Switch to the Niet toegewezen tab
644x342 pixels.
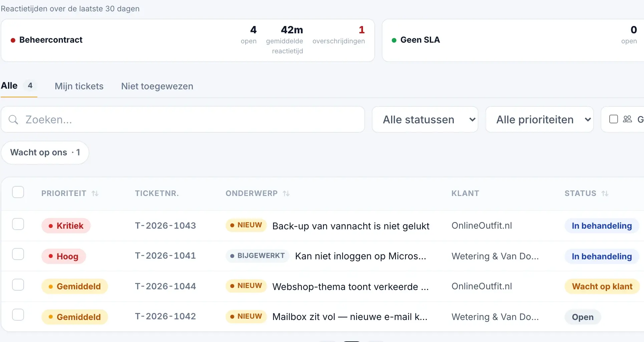157,86
